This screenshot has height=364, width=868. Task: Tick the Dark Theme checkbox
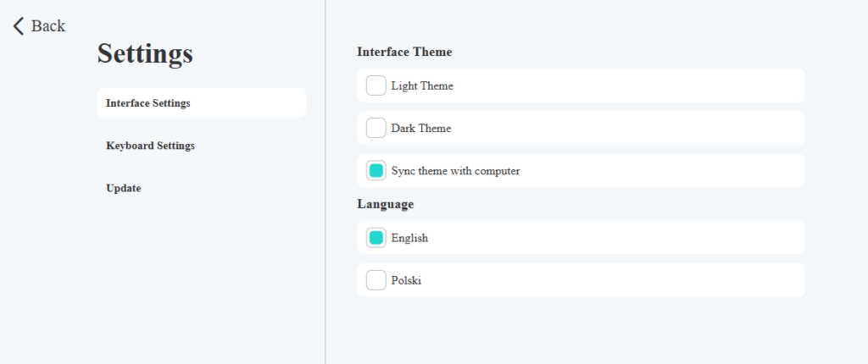pos(376,128)
